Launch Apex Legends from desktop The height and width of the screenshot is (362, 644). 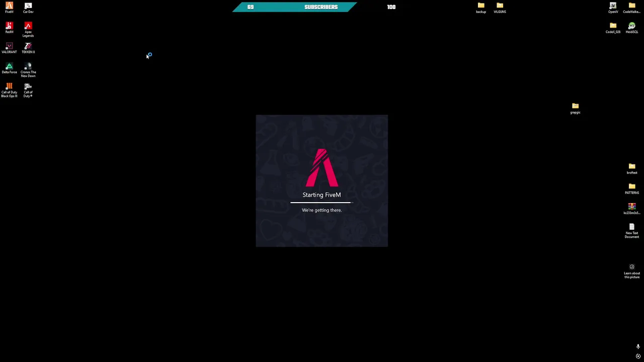(x=28, y=29)
